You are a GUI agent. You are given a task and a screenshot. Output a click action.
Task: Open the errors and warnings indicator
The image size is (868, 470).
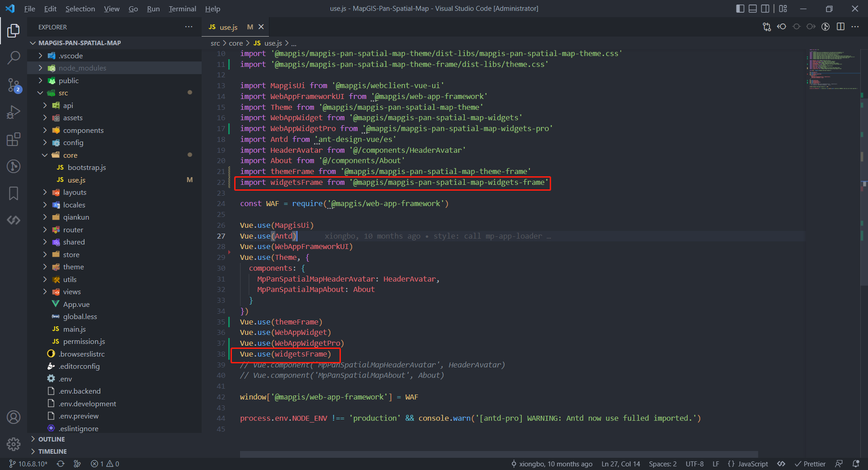[105, 464]
